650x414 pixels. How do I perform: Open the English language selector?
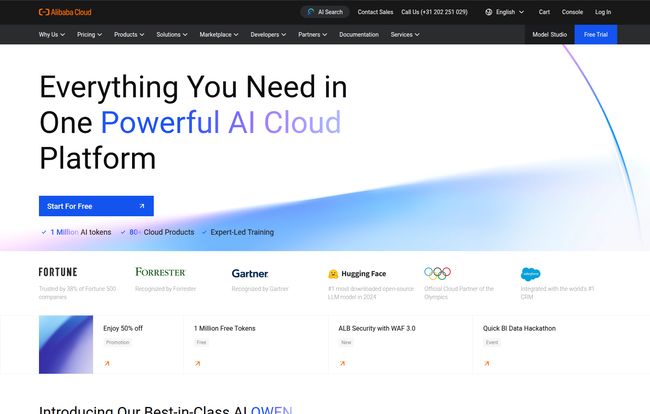(x=504, y=12)
